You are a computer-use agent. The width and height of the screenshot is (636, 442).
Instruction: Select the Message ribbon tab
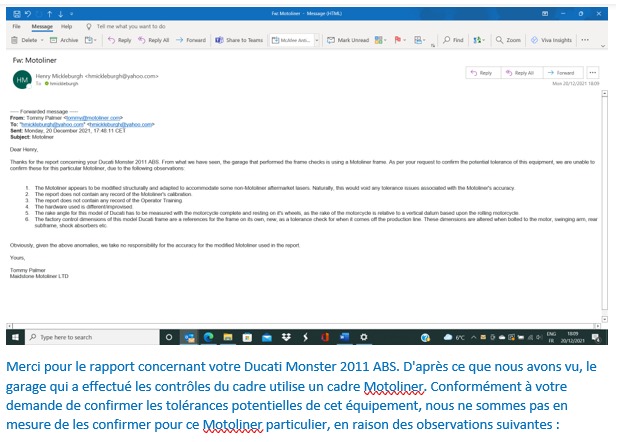(x=42, y=26)
